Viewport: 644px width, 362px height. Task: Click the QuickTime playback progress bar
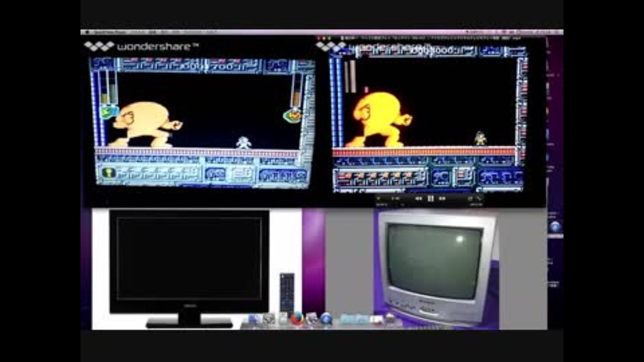[x=429, y=204]
